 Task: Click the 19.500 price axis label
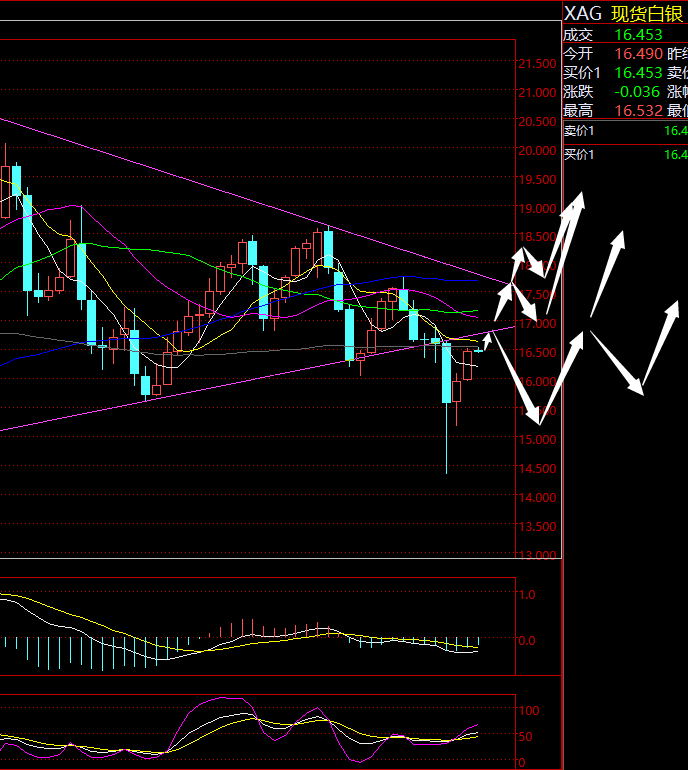click(x=537, y=180)
